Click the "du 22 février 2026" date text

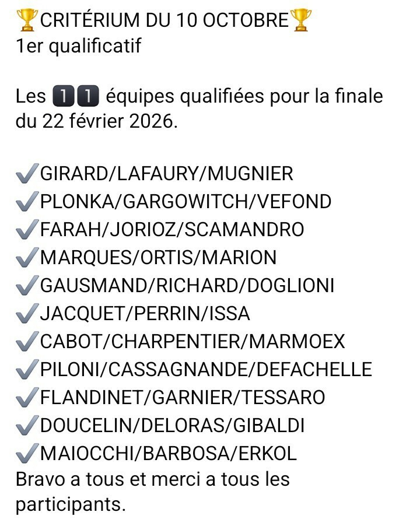coord(96,122)
